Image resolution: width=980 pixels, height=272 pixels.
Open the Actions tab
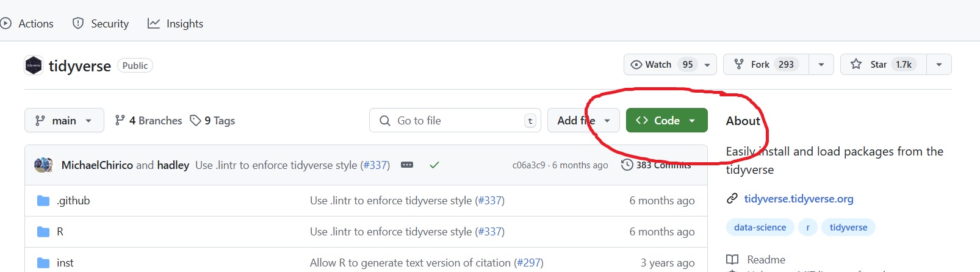(27, 24)
